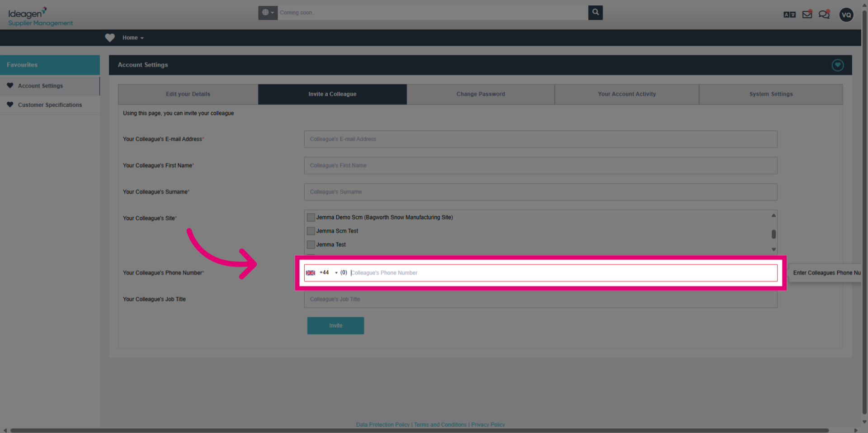
Task: Expand the Home dropdown menu
Action: [133, 38]
